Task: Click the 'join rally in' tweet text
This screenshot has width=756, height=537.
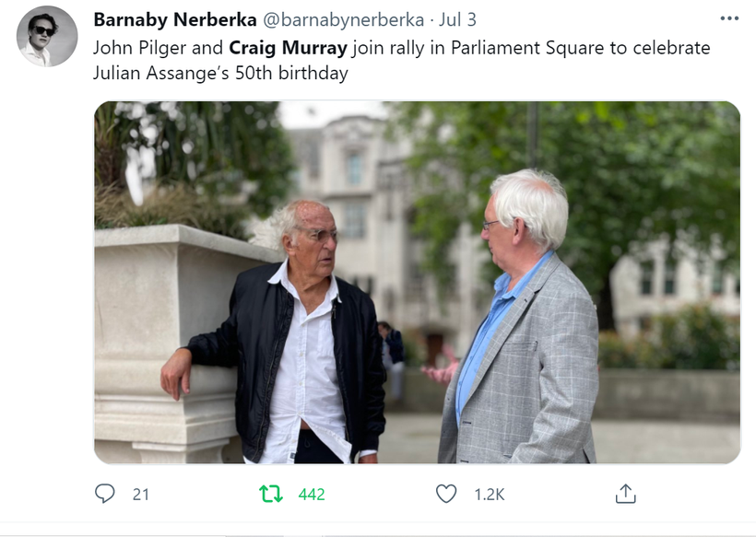Action: click(x=398, y=48)
